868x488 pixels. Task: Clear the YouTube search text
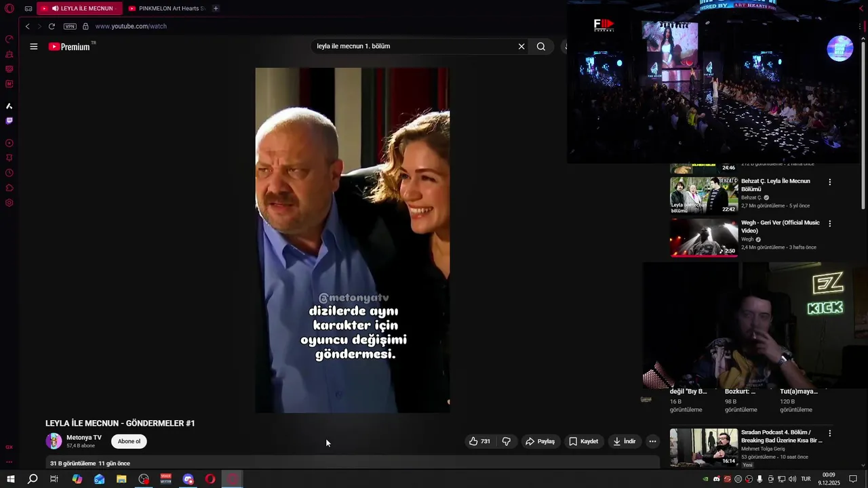[521, 46]
